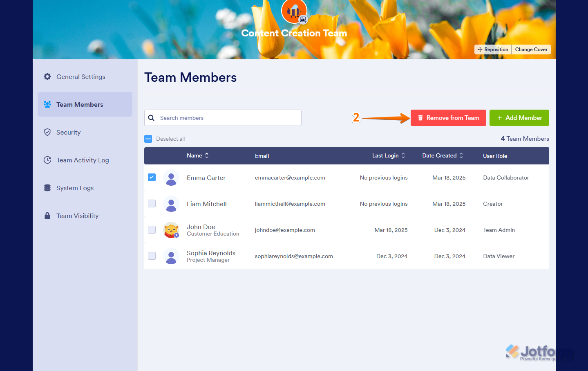Viewport: 588px width, 371px height.
Task: Click John Doe's cat avatar
Action: pos(171,230)
